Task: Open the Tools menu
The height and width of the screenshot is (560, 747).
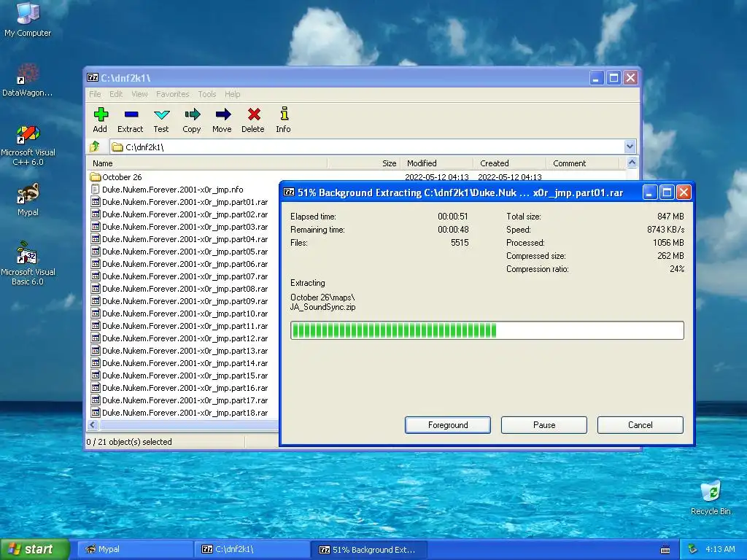Action: 206,94
